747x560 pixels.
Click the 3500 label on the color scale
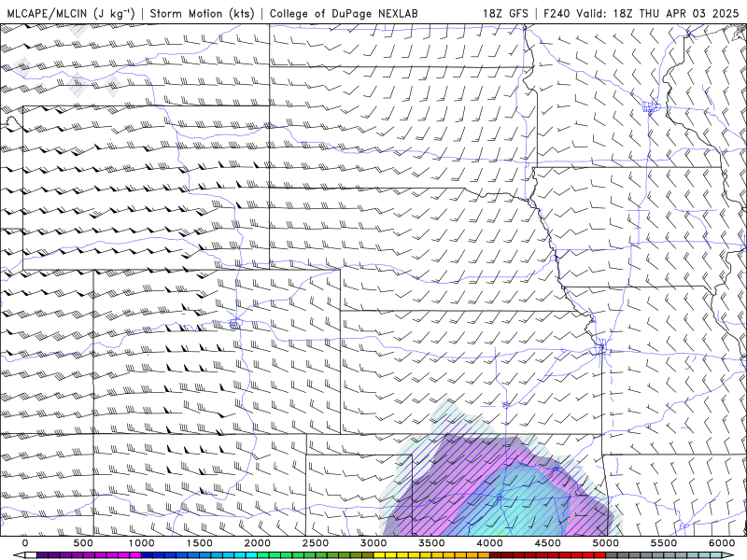click(431, 543)
